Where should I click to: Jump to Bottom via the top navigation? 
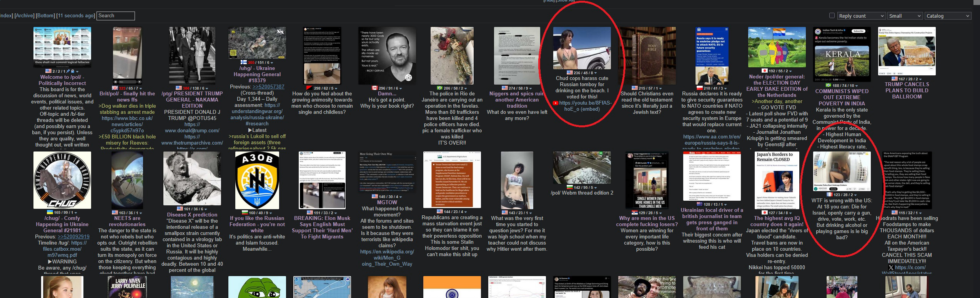(45, 16)
